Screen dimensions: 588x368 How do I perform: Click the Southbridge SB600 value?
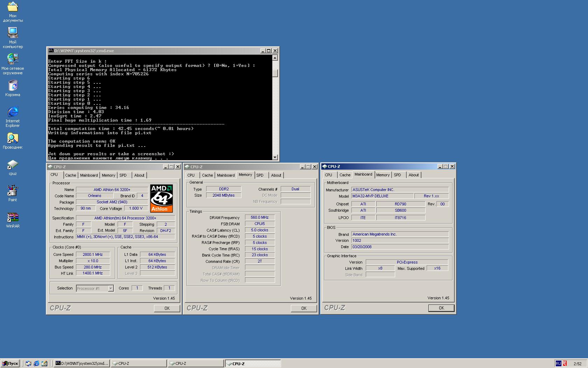[x=400, y=210]
